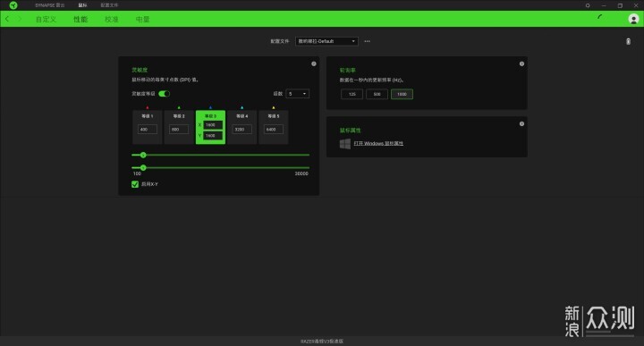Open the 级数 stage count dropdown

(297, 94)
